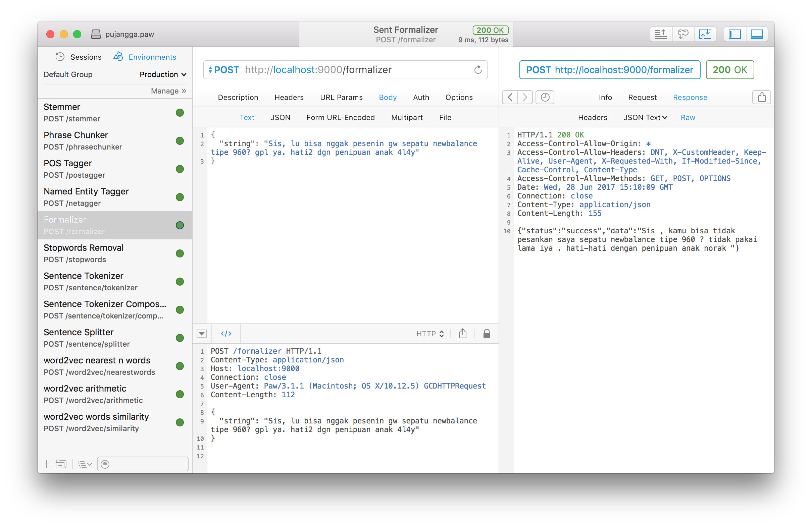Toggle status dot for Stemmer request
The image size is (812, 527).
[180, 113]
